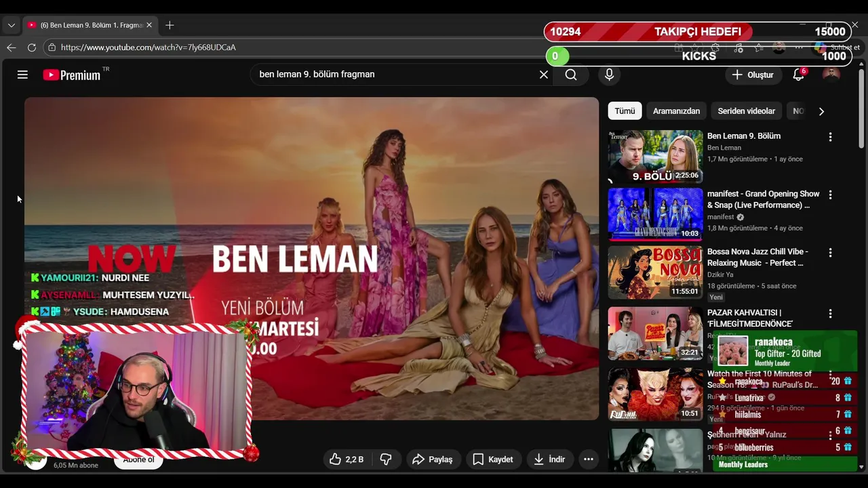Open the YouTube hamburger guide menu

click(x=22, y=75)
